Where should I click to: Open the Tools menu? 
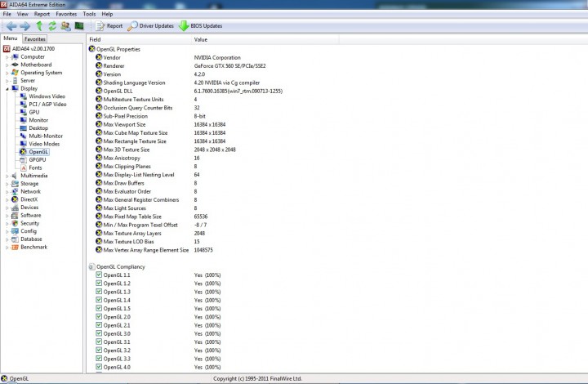pyautogui.click(x=89, y=14)
